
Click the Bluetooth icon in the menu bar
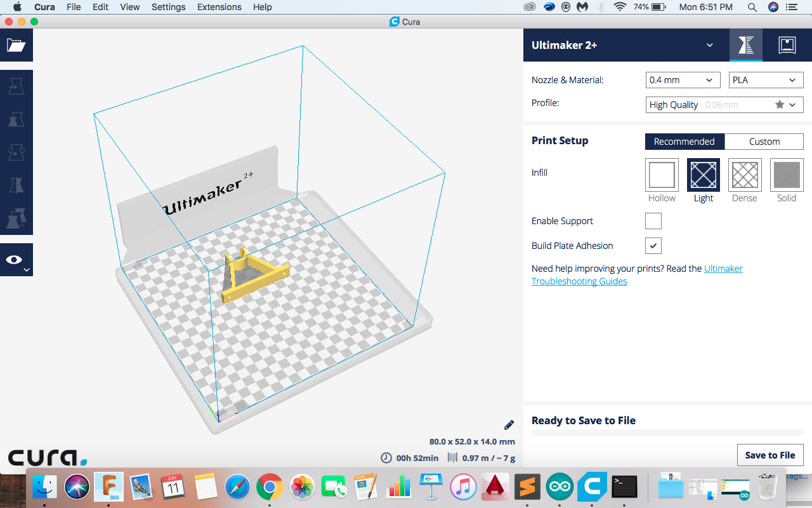tap(601, 7)
